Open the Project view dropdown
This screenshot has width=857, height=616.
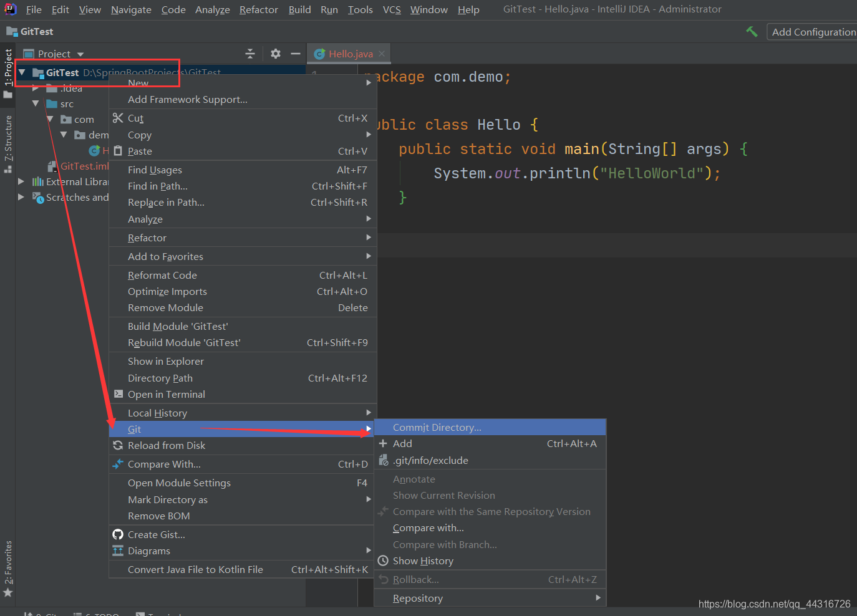[80, 54]
